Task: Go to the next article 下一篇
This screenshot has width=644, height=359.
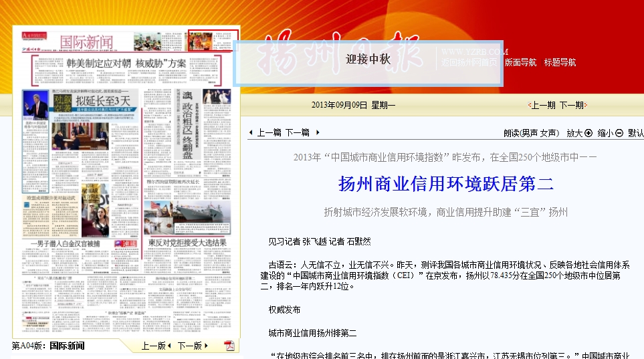Action: pos(298,132)
